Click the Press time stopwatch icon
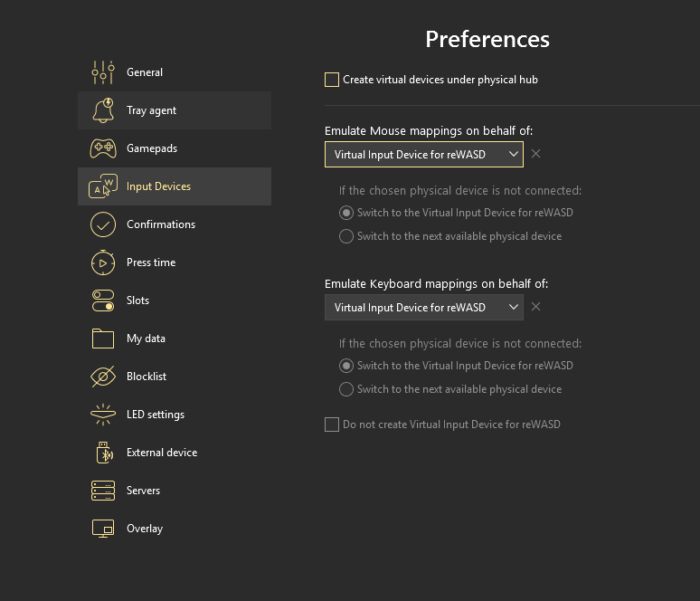This screenshot has height=601, width=700. [x=103, y=262]
